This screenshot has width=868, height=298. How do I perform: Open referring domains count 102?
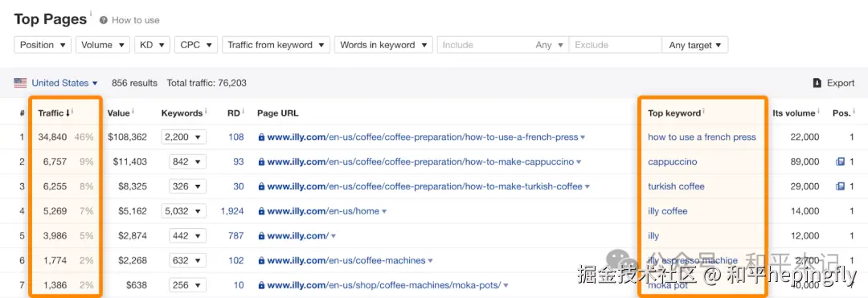point(235,260)
